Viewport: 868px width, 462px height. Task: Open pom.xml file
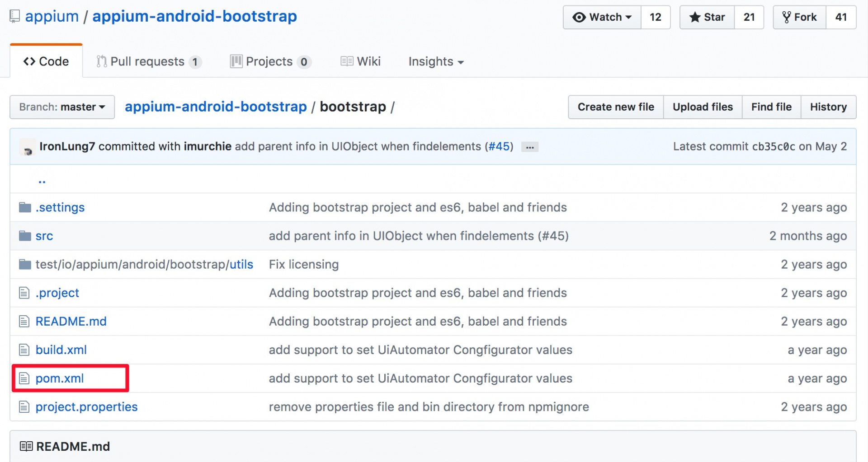pos(60,378)
